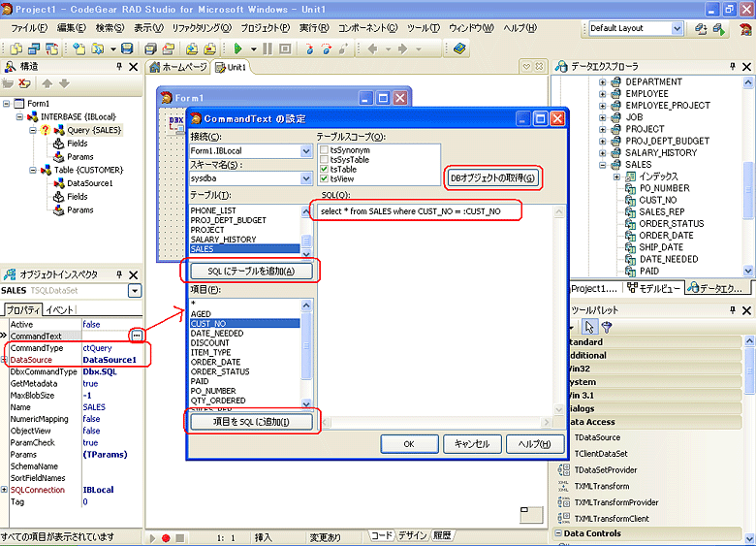Open the プロジェクト(P) menu

coord(266,28)
